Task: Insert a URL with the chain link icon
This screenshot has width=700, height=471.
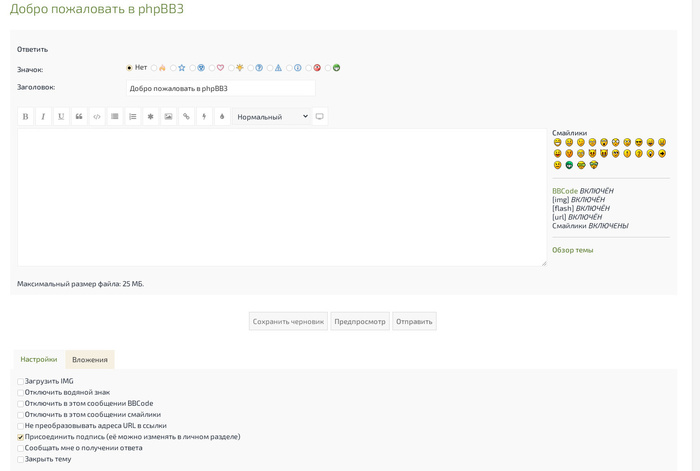Action: click(x=186, y=117)
